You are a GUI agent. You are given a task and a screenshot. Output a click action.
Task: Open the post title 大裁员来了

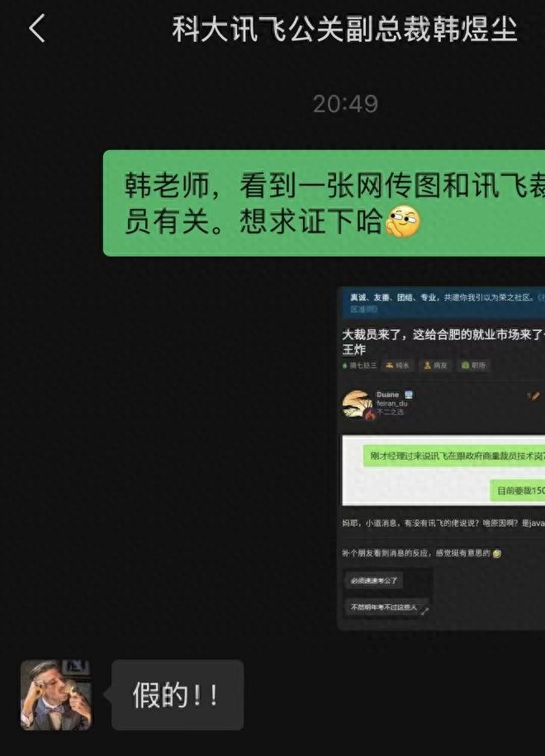tap(443, 342)
